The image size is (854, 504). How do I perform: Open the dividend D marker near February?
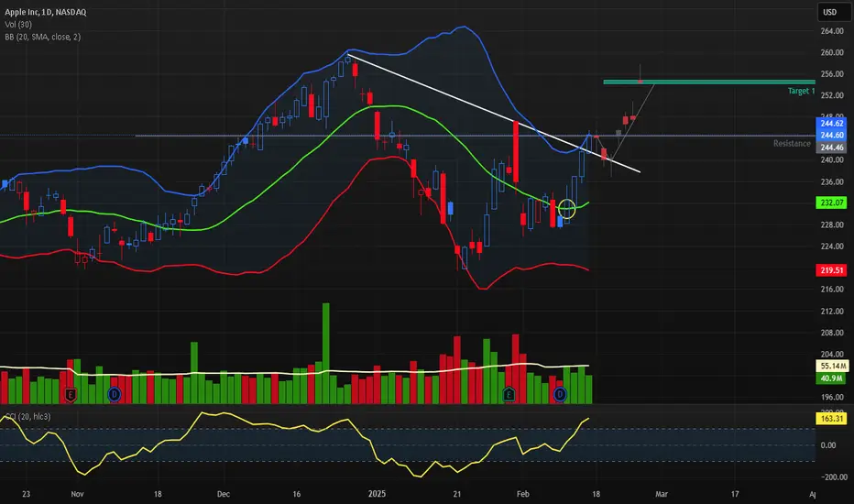click(x=560, y=393)
